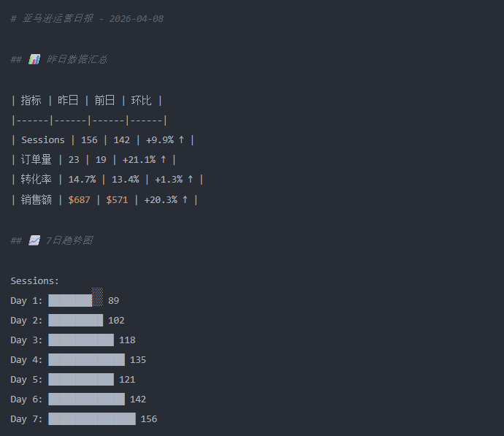The height and width of the screenshot is (436, 504).
Task: Click the Day 5 label text
Action: [26, 379]
